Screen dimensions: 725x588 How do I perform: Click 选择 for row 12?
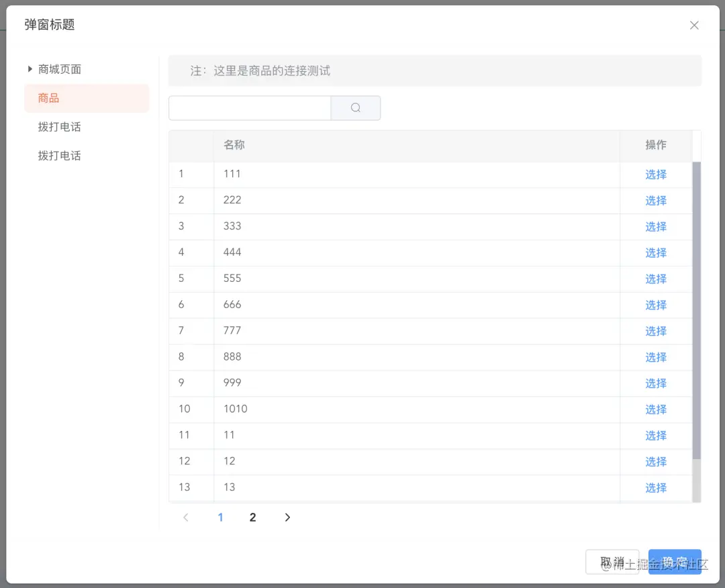[656, 462]
